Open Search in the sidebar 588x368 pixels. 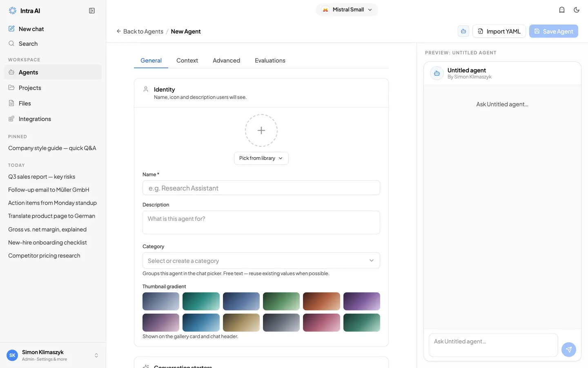tap(53, 44)
